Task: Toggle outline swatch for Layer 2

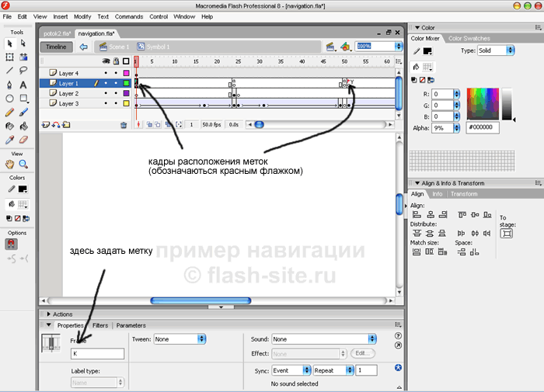Action: click(x=126, y=93)
